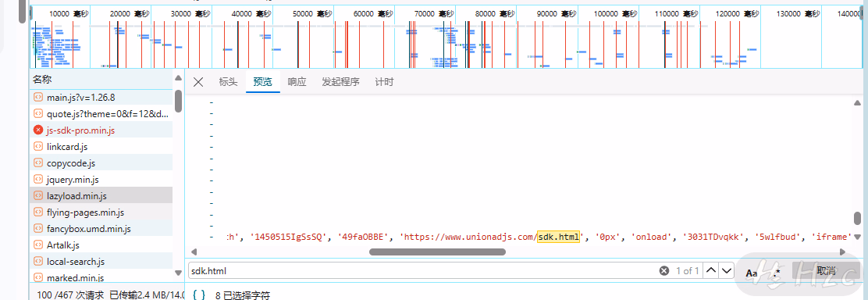This screenshot has width=868, height=300.
Task: Click the script icon beside linkcard.js
Action: 38,146
